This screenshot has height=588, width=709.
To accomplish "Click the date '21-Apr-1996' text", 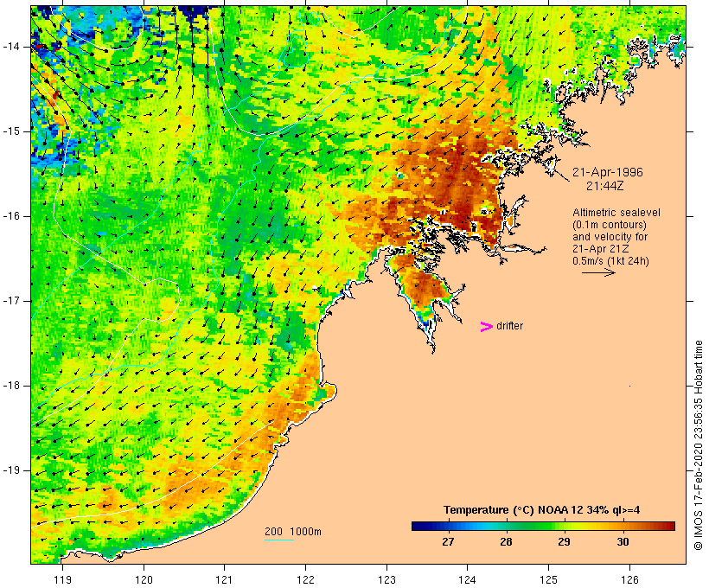I will [608, 172].
